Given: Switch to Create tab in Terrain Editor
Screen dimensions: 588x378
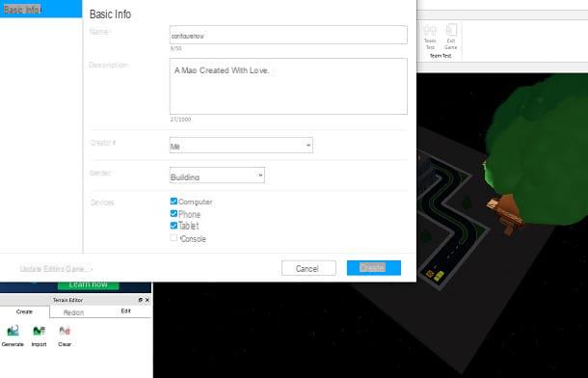Looking at the screenshot, I should click(24, 312).
